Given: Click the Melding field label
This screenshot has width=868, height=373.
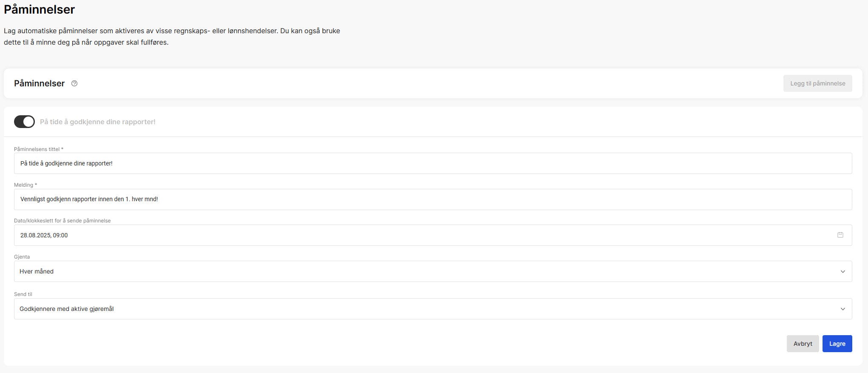Looking at the screenshot, I should (25, 185).
